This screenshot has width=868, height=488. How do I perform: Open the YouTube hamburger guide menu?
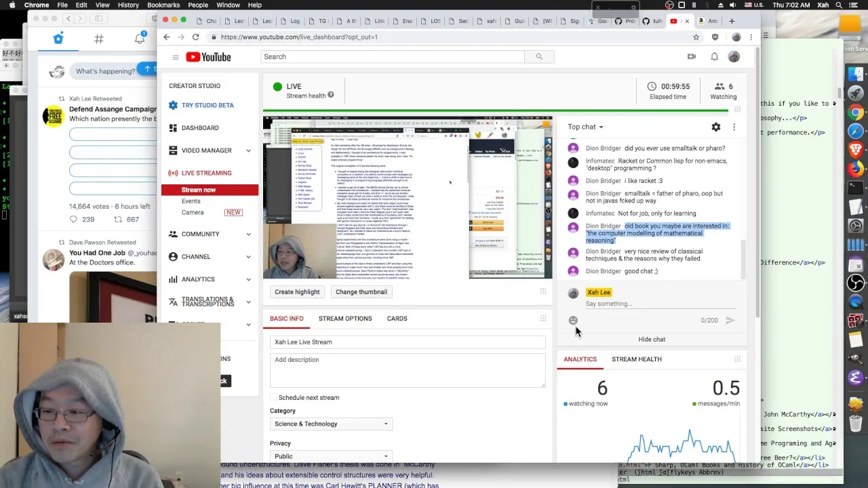pos(175,57)
